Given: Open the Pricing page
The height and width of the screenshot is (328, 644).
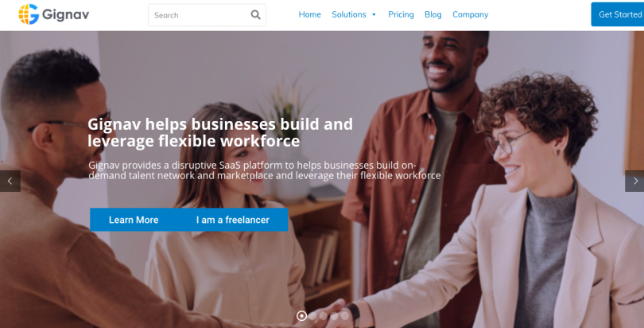Looking at the screenshot, I should coord(401,14).
